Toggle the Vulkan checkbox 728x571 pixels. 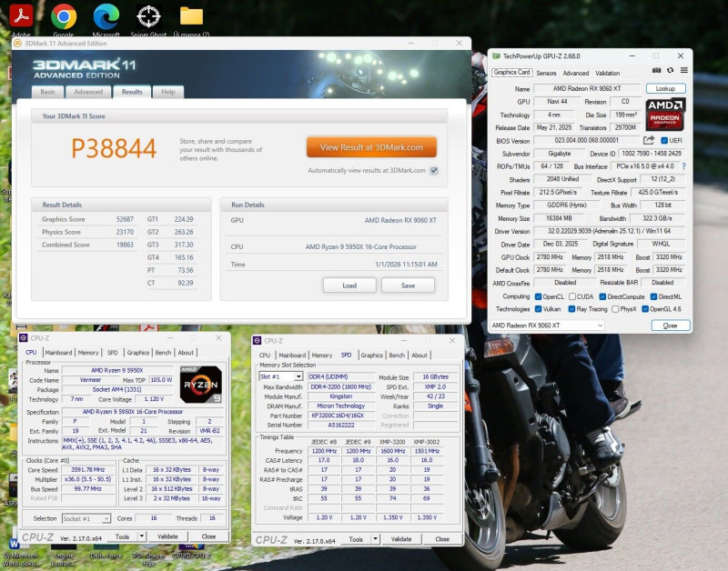[x=538, y=309]
